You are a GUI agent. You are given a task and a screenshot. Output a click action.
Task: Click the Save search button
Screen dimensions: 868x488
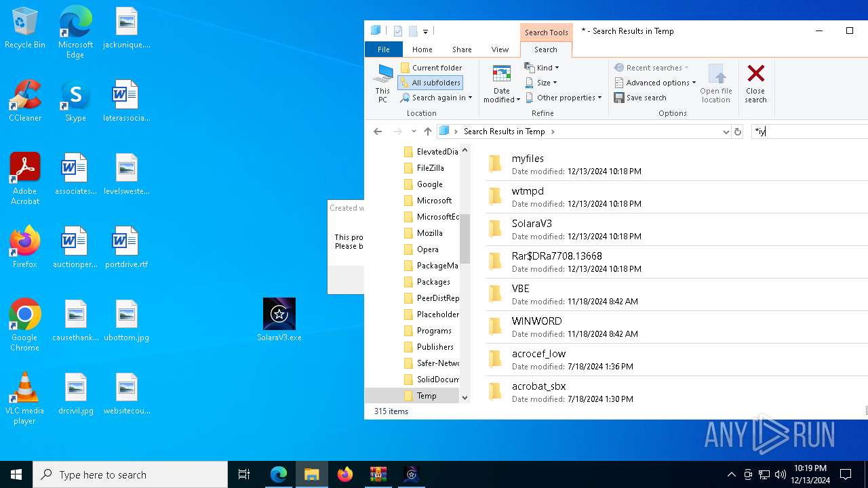640,98
